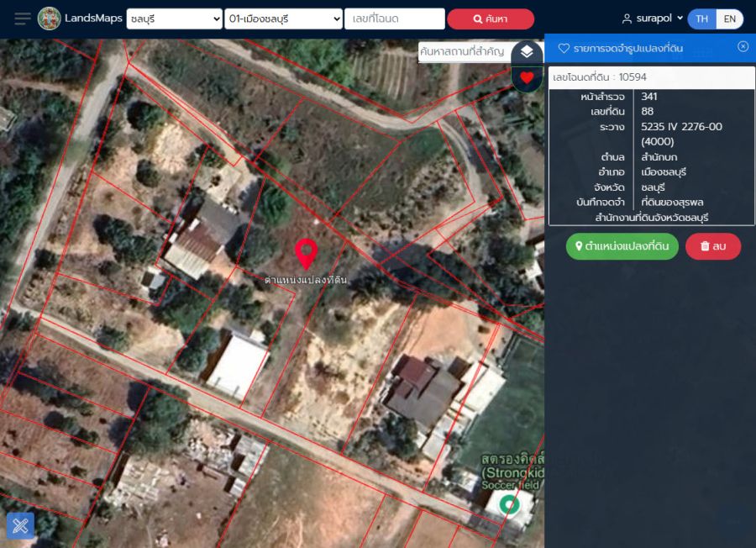Close the saved parcels panel
The height and width of the screenshot is (548, 756).
(743, 47)
